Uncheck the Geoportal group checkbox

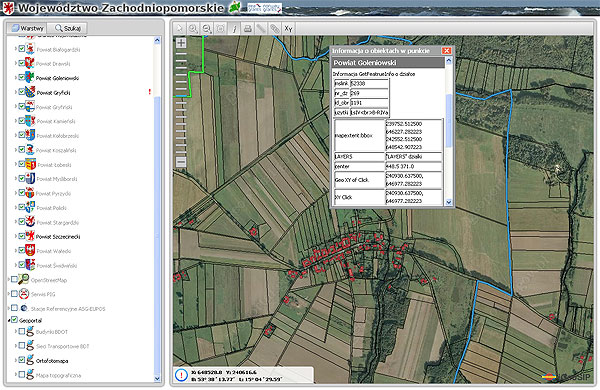(x=15, y=320)
